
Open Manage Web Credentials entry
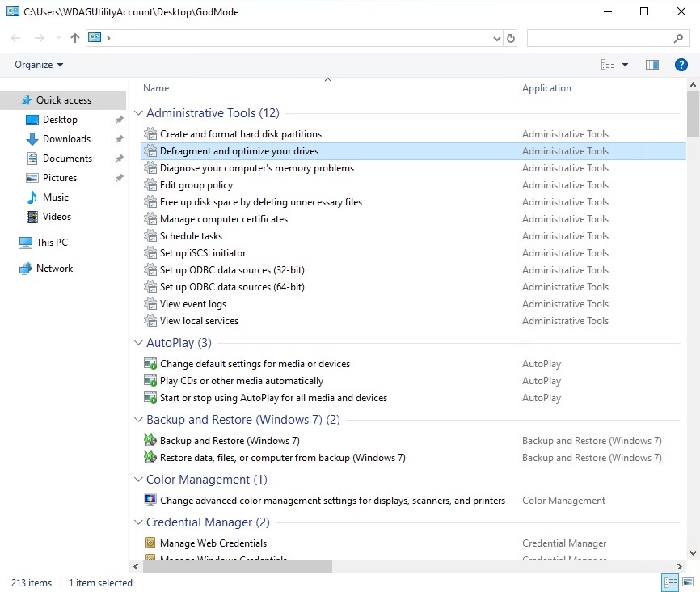click(x=213, y=543)
